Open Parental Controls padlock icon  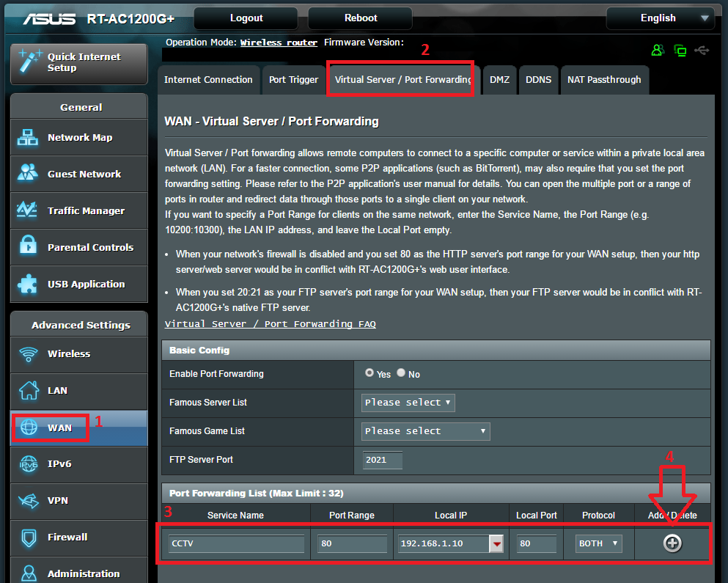click(29, 247)
